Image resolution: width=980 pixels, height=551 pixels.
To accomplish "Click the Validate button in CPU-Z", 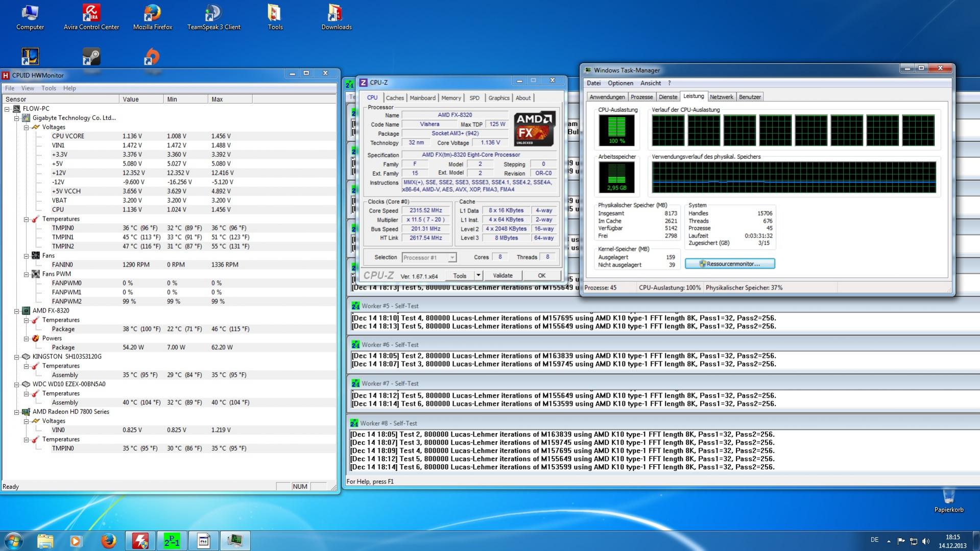I will coord(503,276).
